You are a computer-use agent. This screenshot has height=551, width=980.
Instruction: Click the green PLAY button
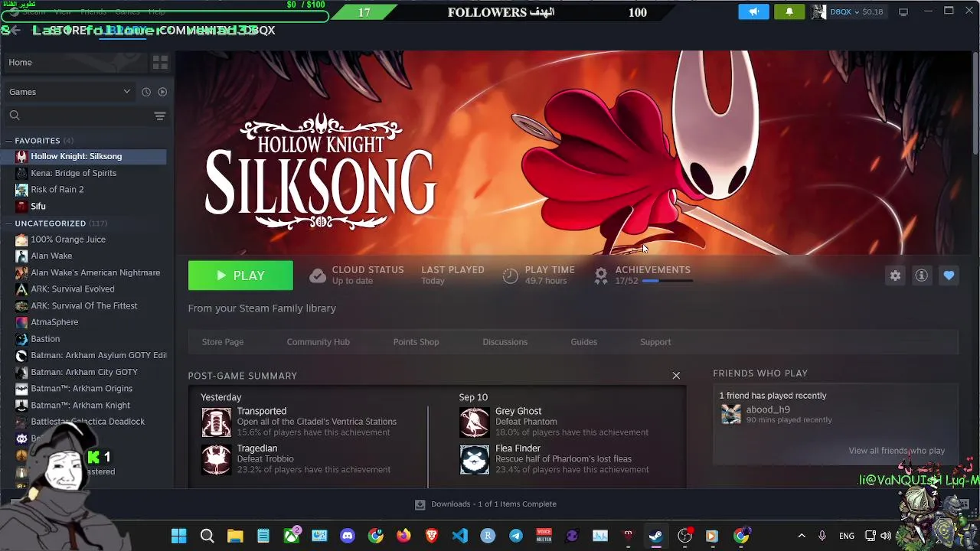[x=240, y=275]
